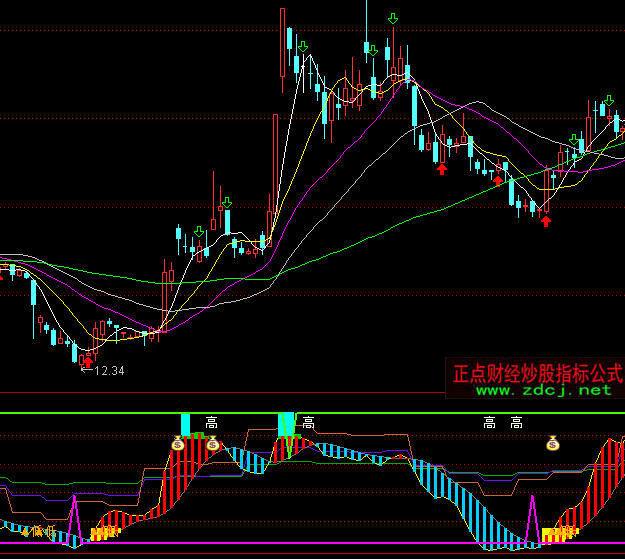The image size is (625, 559).
Task: Click the money bag icon beside the first 高 label
Action: (212, 443)
